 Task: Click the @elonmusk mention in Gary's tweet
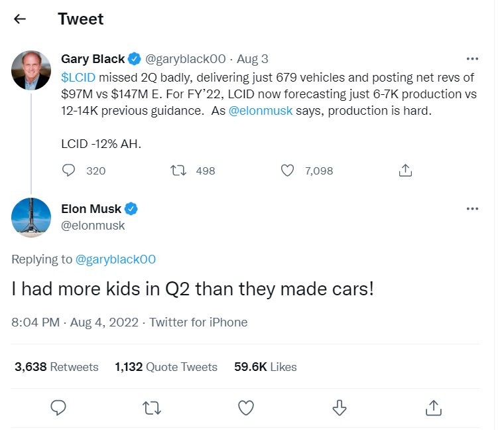point(261,111)
